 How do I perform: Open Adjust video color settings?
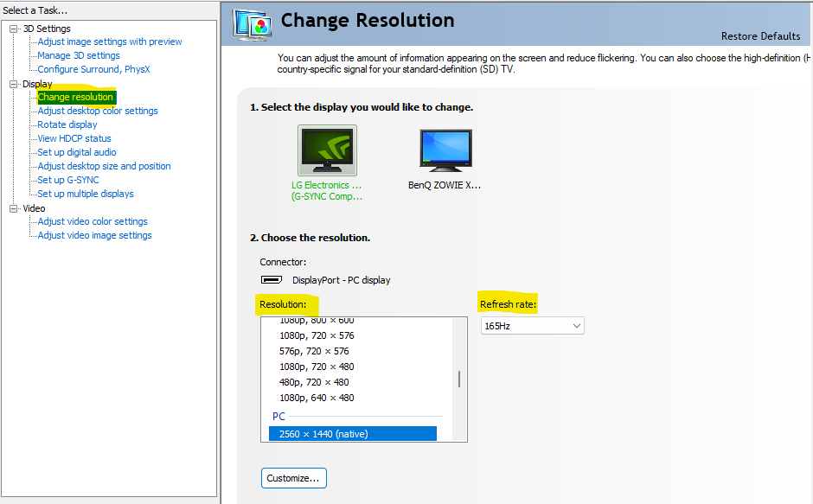pos(93,221)
